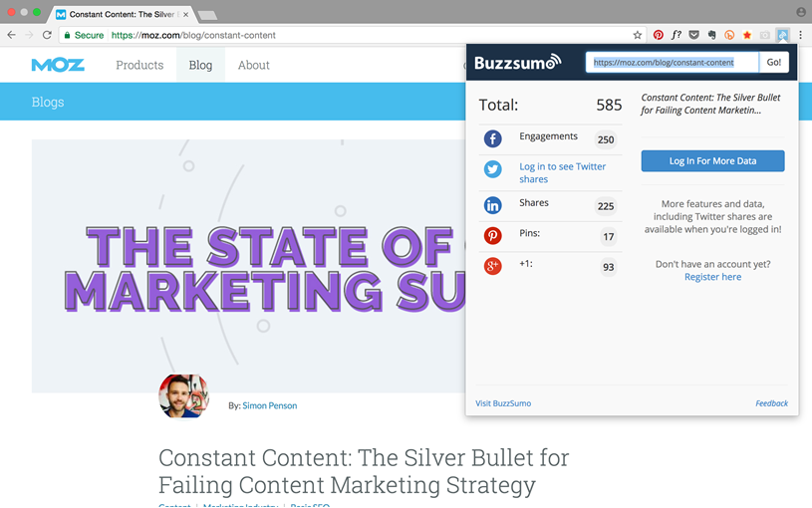Click the Pins count 17
The image size is (812, 508).
point(608,237)
